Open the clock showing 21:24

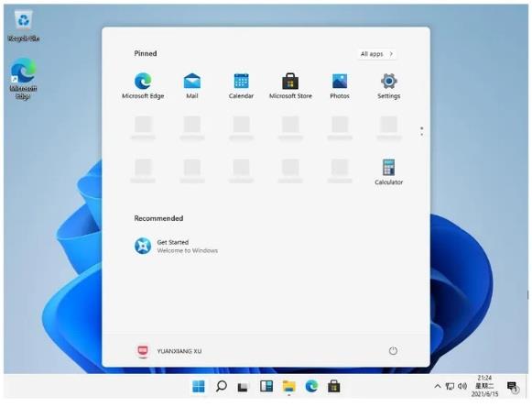(484, 386)
